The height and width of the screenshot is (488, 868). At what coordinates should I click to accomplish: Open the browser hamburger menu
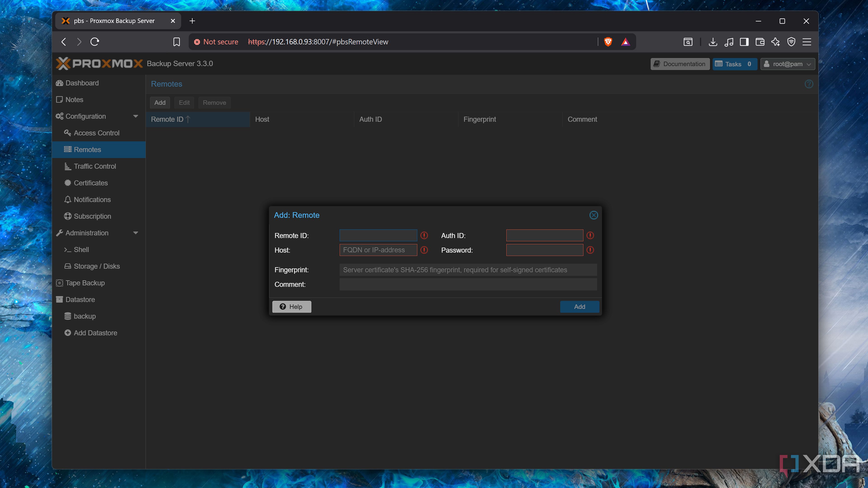click(x=807, y=42)
